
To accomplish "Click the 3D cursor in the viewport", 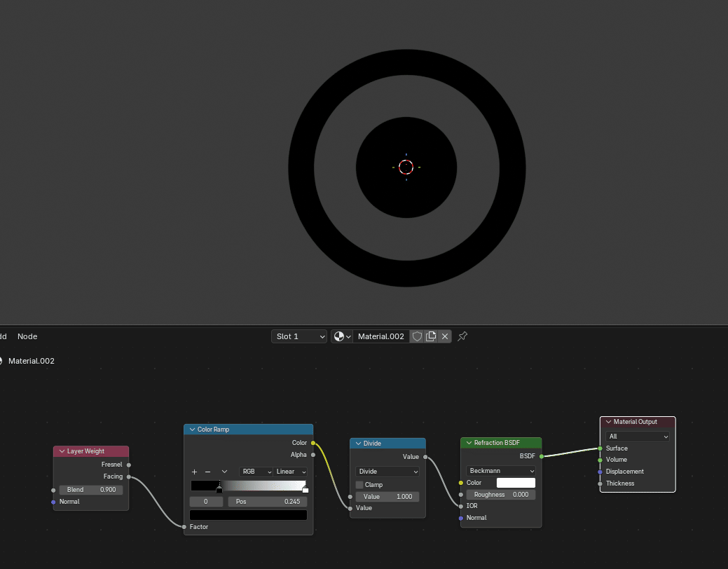I will pyautogui.click(x=406, y=167).
